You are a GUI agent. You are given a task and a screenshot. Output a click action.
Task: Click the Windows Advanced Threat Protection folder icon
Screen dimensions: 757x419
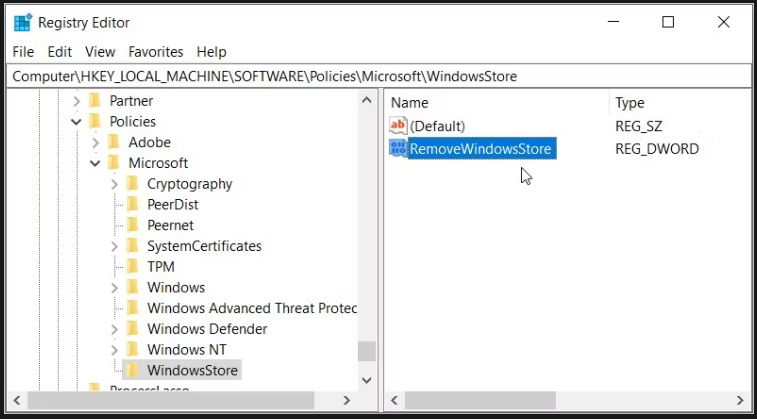[x=133, y=308]
